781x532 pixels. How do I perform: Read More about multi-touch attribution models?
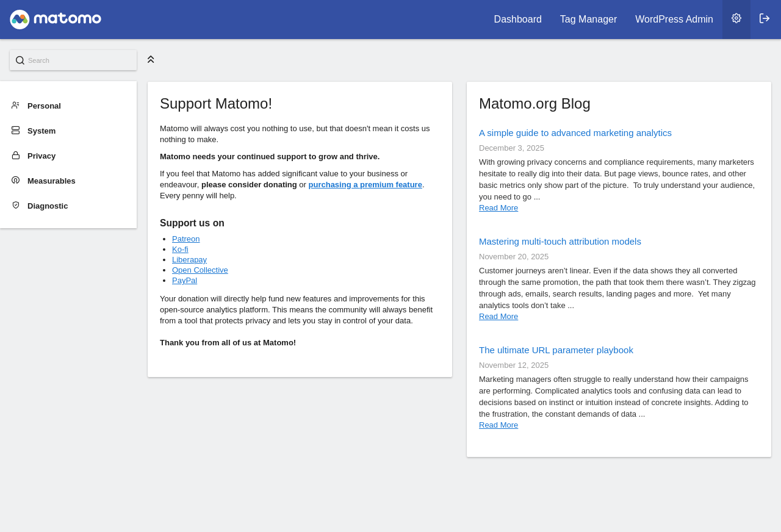[498, 317]
